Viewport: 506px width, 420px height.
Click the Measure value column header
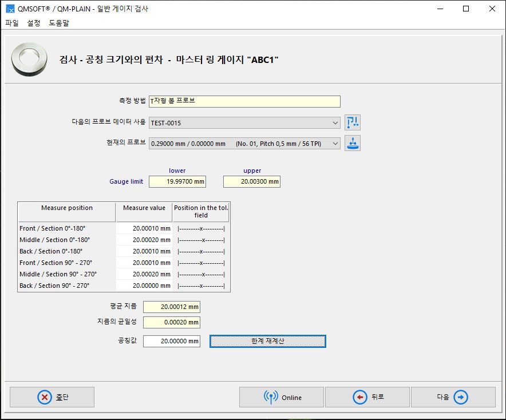(144, 212)
